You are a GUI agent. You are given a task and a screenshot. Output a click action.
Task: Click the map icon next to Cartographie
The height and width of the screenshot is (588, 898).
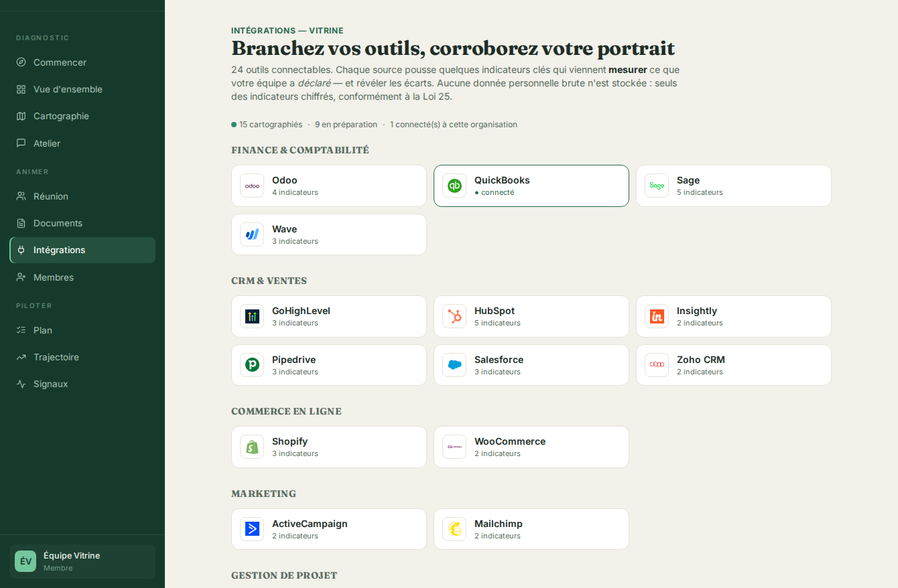tap(21, 116)
